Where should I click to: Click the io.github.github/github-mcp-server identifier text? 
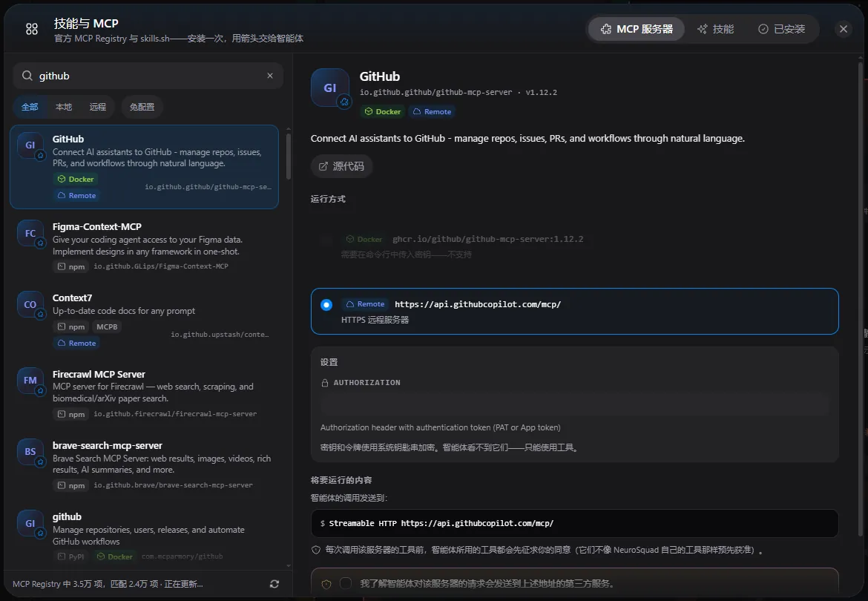[x=435, y=93]
